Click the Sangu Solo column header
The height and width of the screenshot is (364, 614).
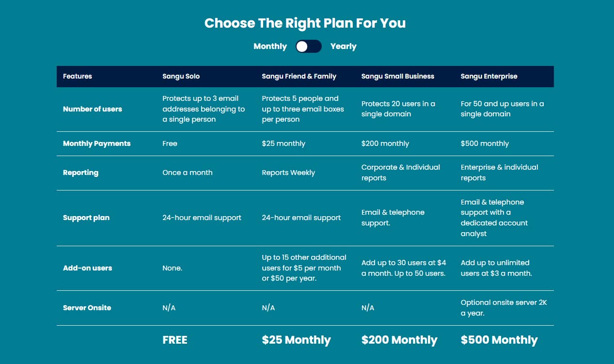pyautogui.click(x=181, y=76)
